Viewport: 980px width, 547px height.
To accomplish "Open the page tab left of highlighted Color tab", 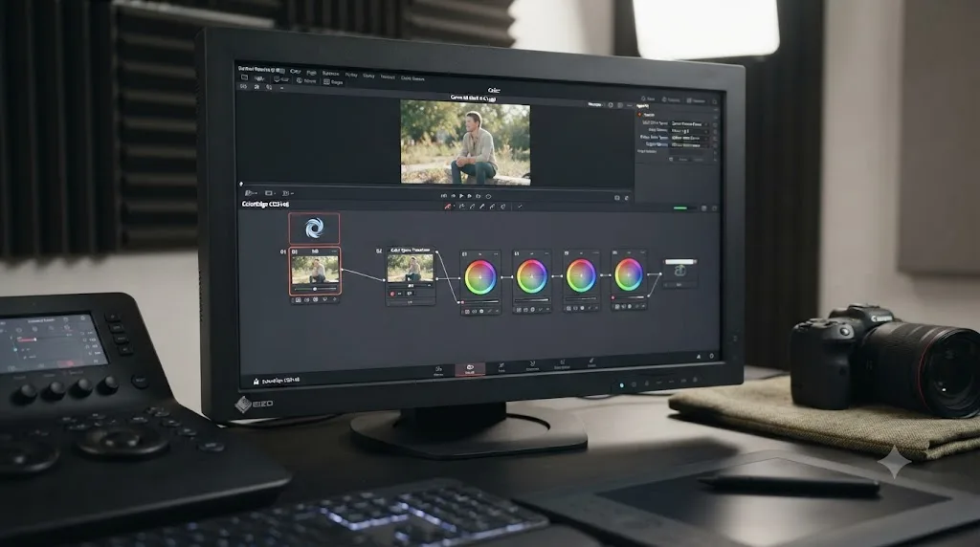I will click(x=438, y=370).
